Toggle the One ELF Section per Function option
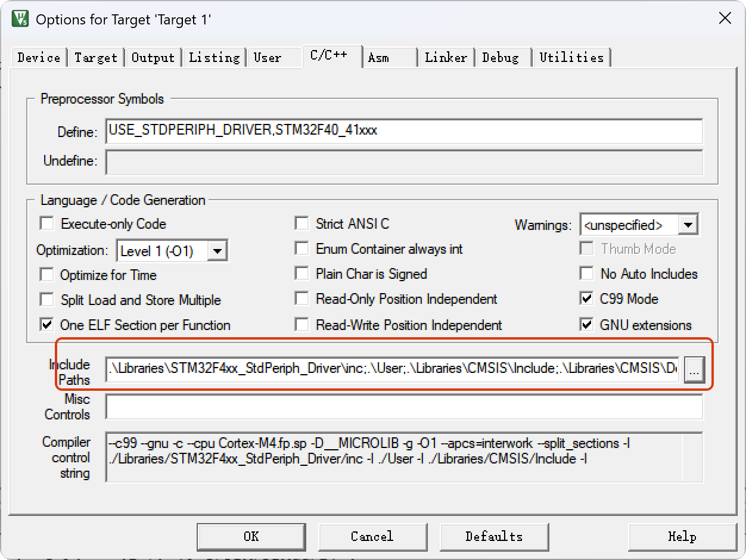The image size is (746, 560). click(46, 325)
